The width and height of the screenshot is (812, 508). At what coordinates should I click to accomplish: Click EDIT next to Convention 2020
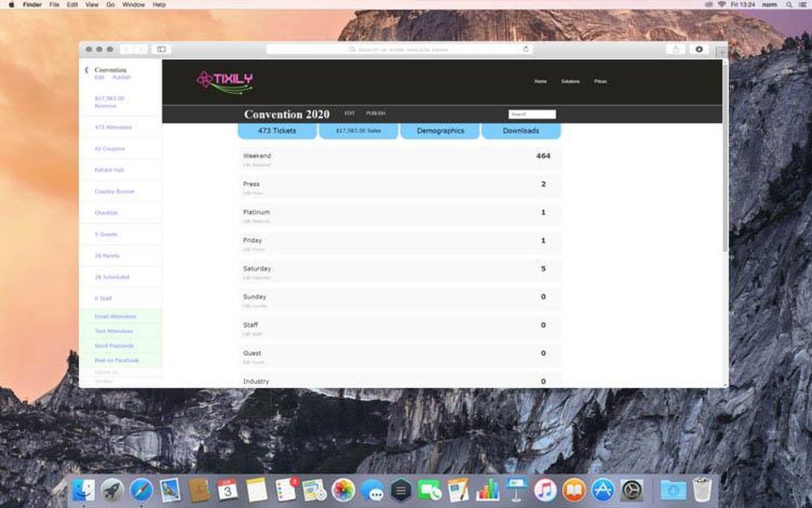click(349, 113)
